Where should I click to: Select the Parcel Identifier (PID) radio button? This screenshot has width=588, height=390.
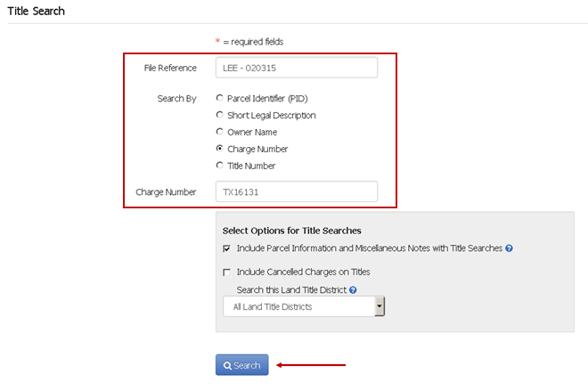point(220,98)
